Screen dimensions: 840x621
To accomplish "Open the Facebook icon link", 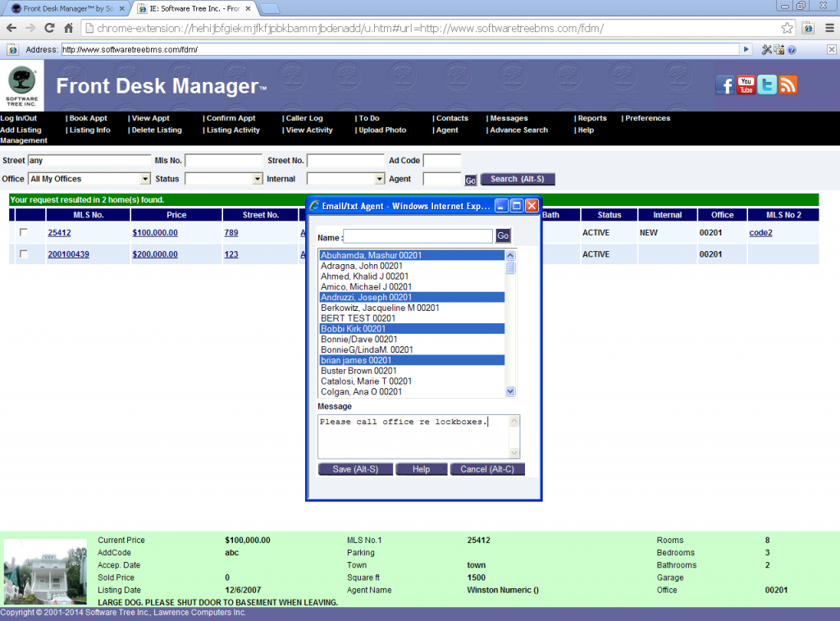I will pyautogui.click(x=724, y=85).
